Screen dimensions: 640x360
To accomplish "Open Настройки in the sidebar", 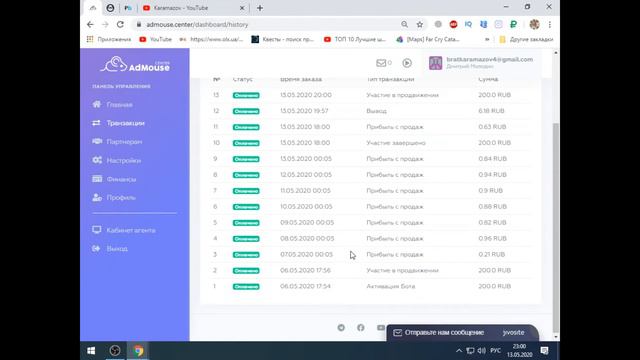I will [124, 161].
